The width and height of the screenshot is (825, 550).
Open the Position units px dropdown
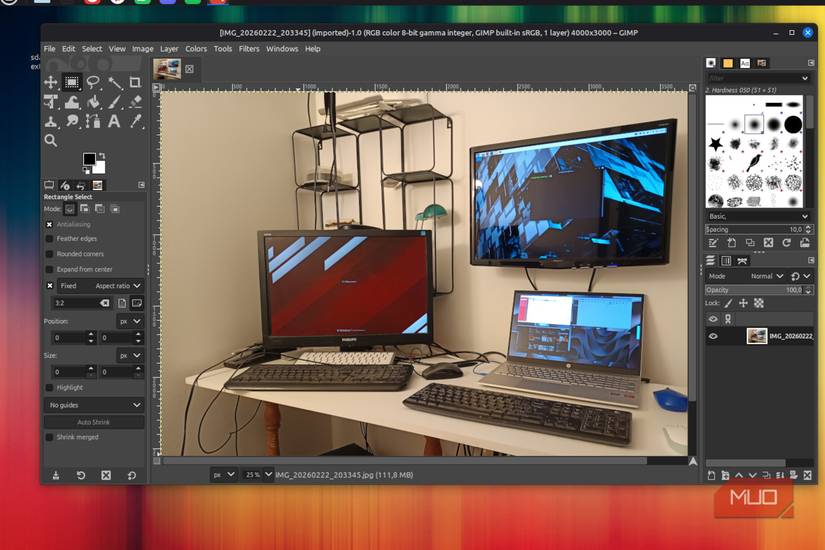tap(130, 321)
